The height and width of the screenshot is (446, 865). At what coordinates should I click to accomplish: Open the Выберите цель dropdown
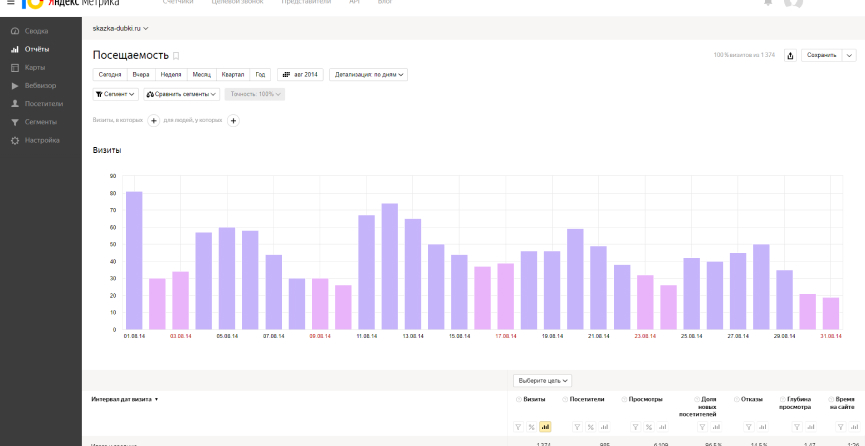(x=542, y=381)
